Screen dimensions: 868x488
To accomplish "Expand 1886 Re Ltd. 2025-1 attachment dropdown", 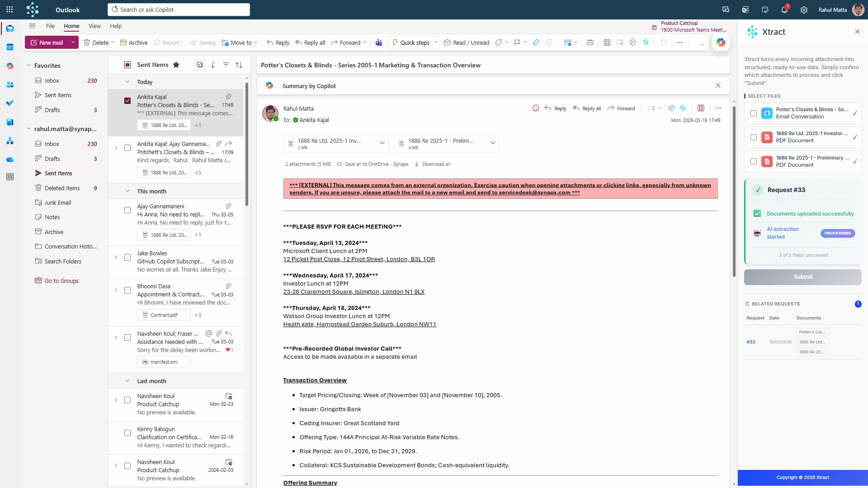I will (x=382, y=143).
